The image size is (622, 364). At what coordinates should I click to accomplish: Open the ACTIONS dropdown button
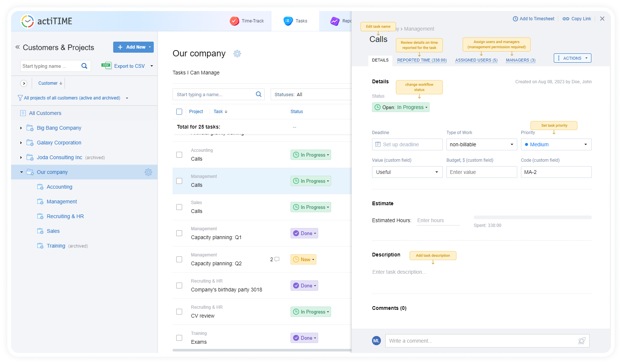tap(572, 58)
